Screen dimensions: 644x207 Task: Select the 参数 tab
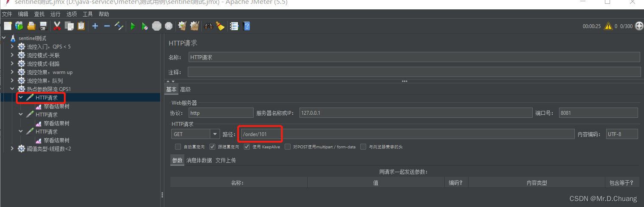177,160
